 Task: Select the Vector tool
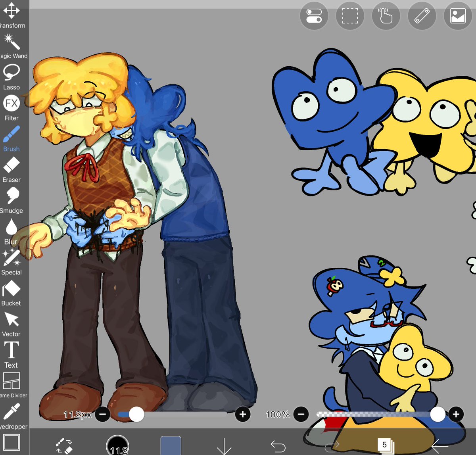pos(11,324)
